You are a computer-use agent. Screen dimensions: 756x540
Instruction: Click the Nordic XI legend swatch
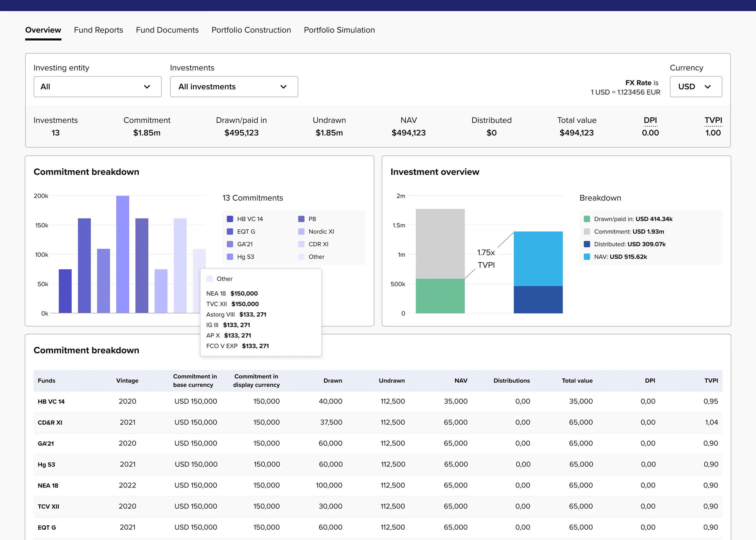(x=301, y=231)
